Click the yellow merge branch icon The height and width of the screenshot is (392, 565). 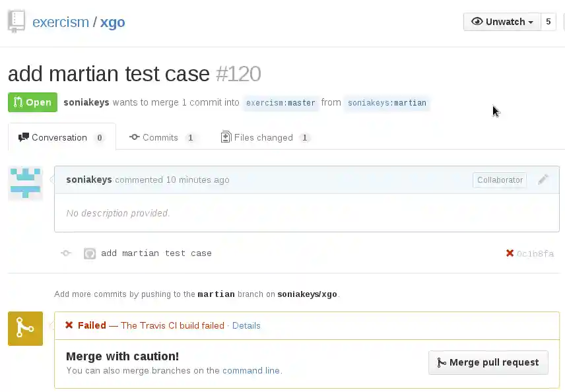tap(25, 329)
